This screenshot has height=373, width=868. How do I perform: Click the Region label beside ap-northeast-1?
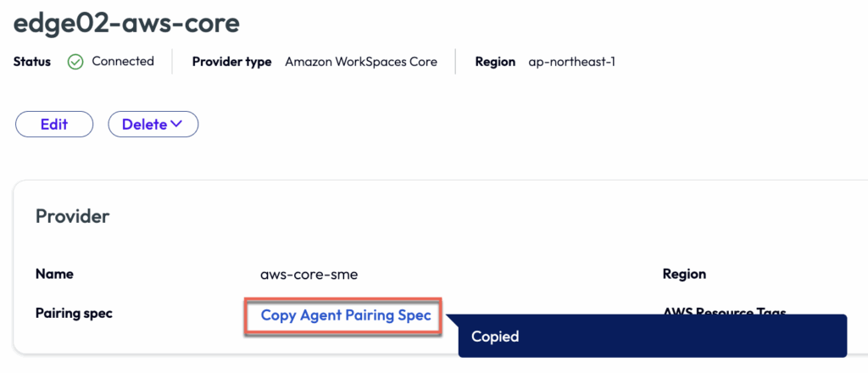point(495,62)
